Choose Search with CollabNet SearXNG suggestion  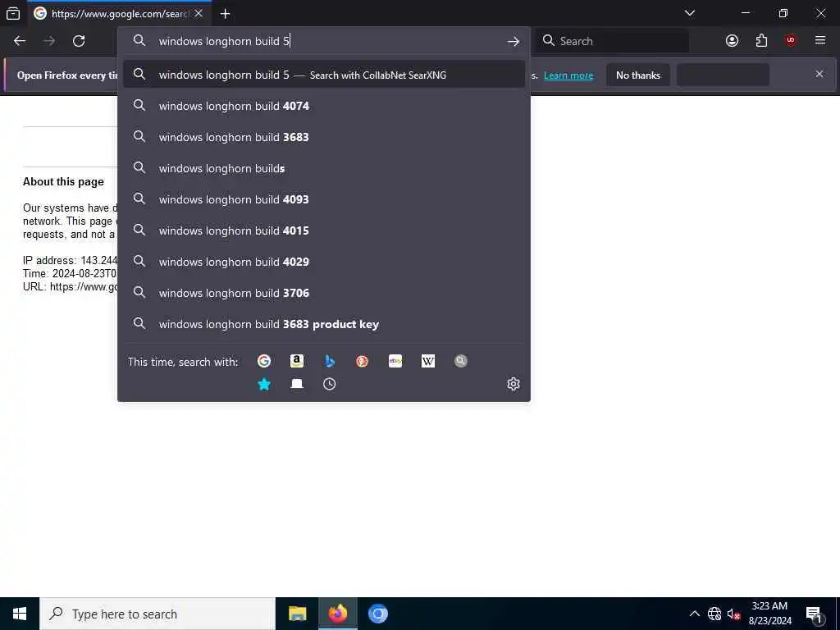(x=323, y=75)
